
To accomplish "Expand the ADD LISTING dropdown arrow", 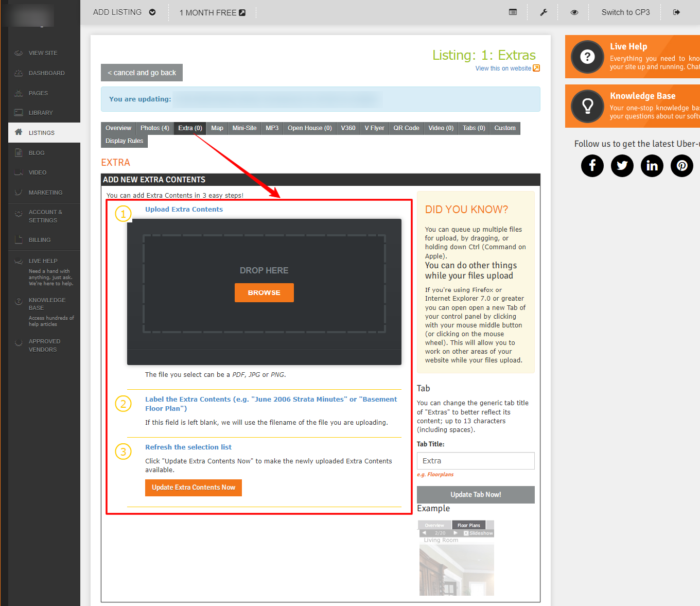I will [152, 12].
